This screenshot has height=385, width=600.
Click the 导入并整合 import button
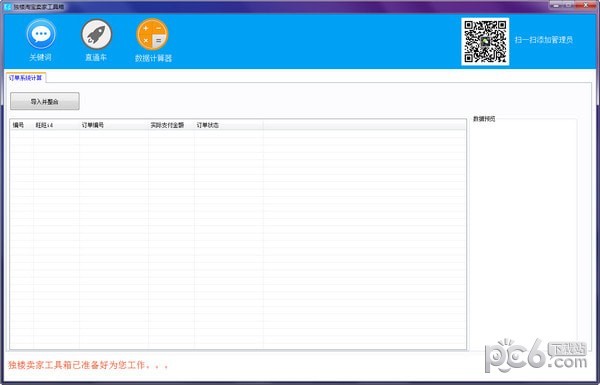pyautogui.click(x=45, y=101)
